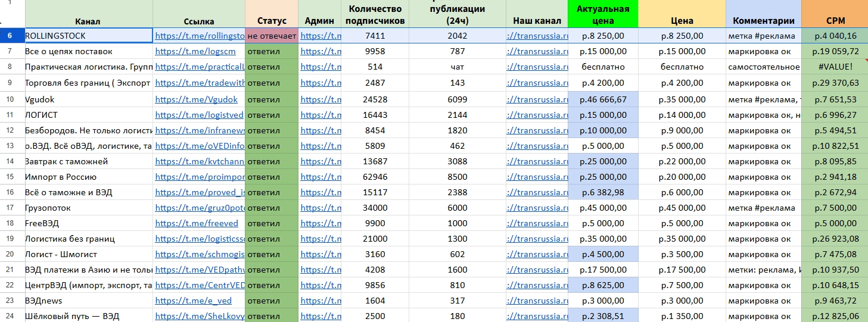Select the р.1 350,00 price cell
Image resolution: width=868 pixels, height=322 pixels.
(x=682, y=316)
